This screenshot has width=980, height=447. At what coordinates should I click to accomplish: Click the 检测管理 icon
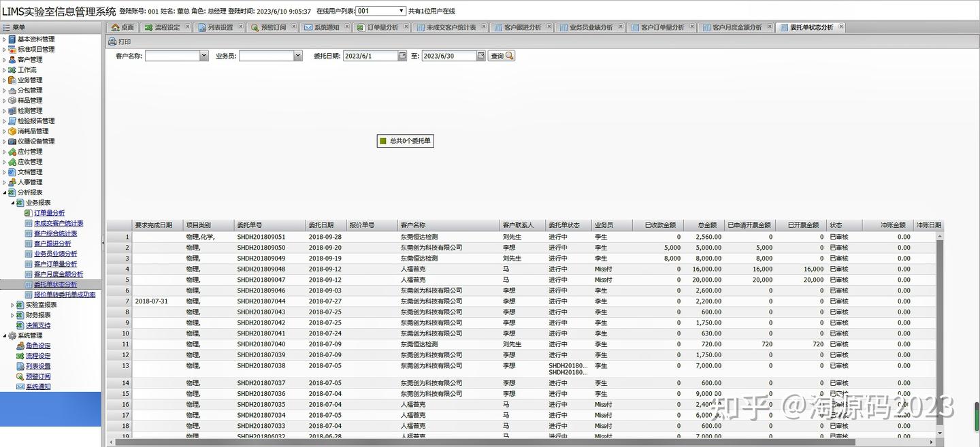point(12,111)
